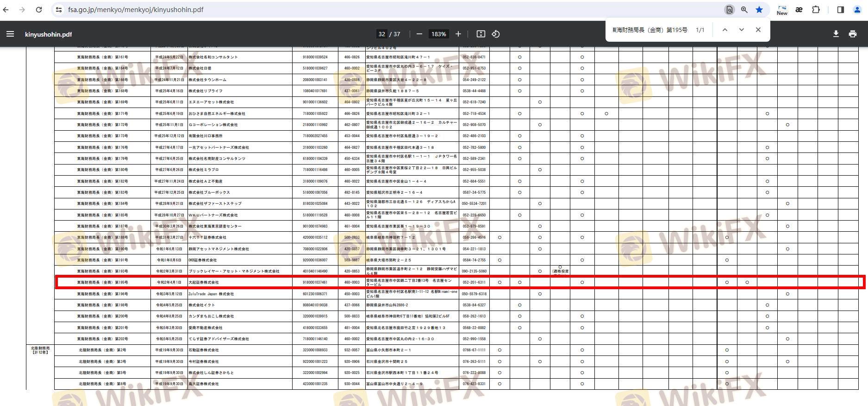This screenshot has width=868, height=406.
Task: Toggle the browser side panel
Action: click(841, 10)
